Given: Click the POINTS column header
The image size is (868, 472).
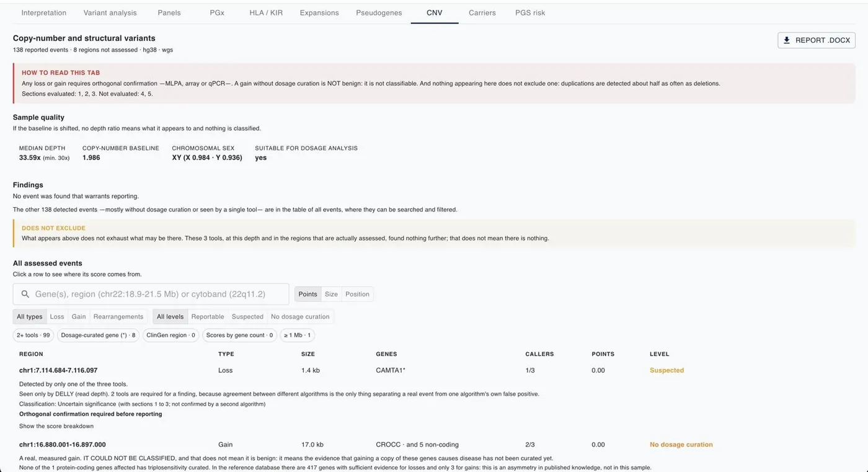Looking at the screenshot, I should tap(603, 354).
